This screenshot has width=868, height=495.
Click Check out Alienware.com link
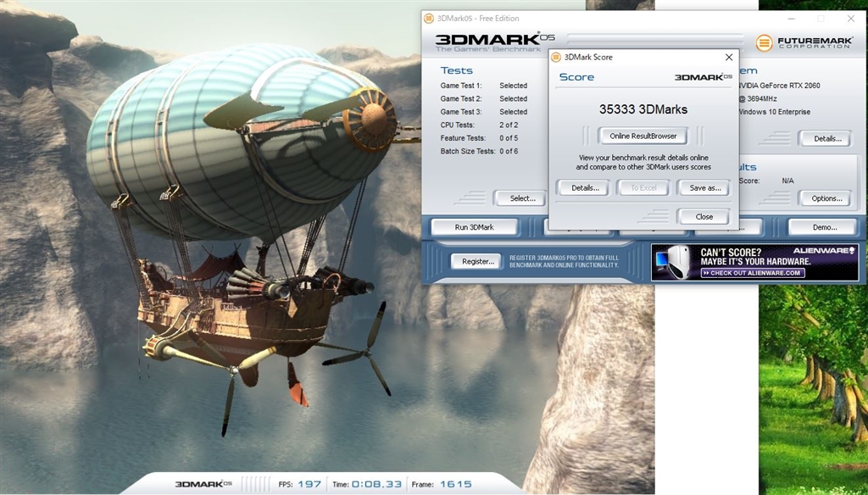[x=753, y=273]
